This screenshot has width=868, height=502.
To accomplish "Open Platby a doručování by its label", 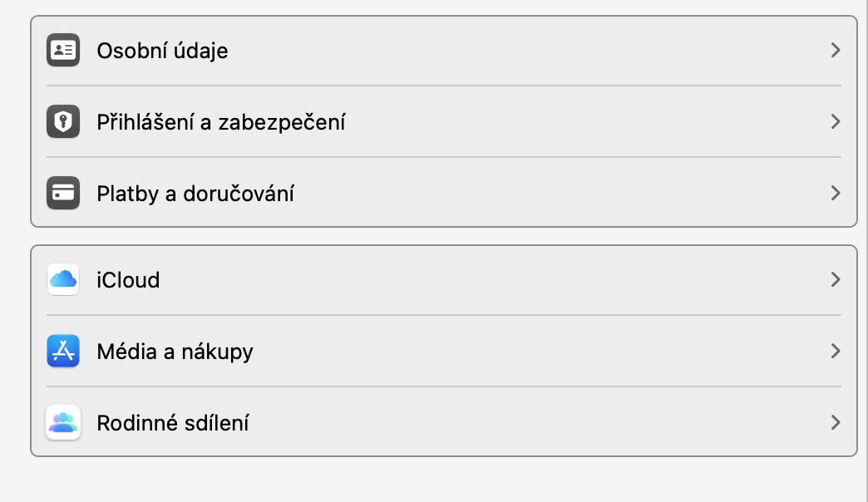I will point(195,194).
